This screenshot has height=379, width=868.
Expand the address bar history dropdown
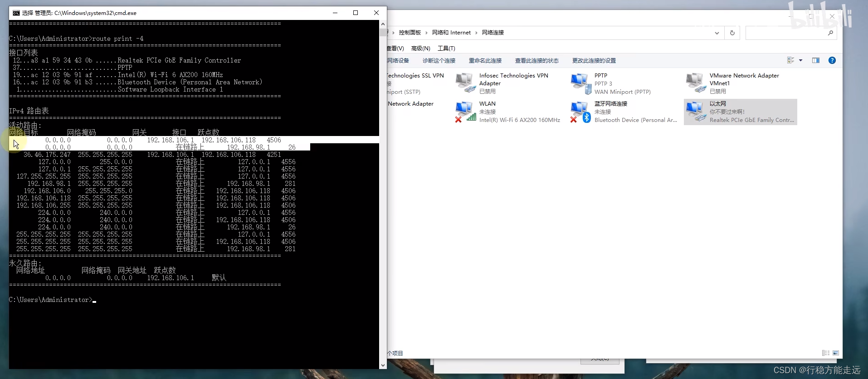click(717, 33)
